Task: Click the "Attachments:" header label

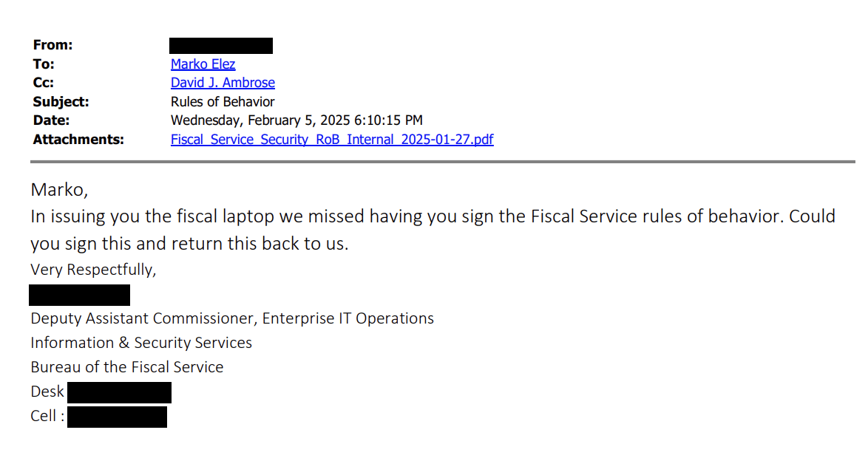Action: click(x=78, y=139)
